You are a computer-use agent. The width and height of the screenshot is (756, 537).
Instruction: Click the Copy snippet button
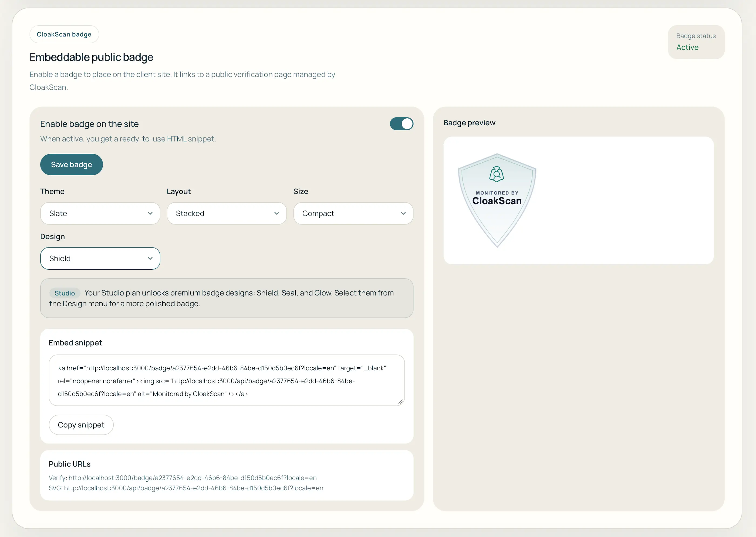(81, 425)
